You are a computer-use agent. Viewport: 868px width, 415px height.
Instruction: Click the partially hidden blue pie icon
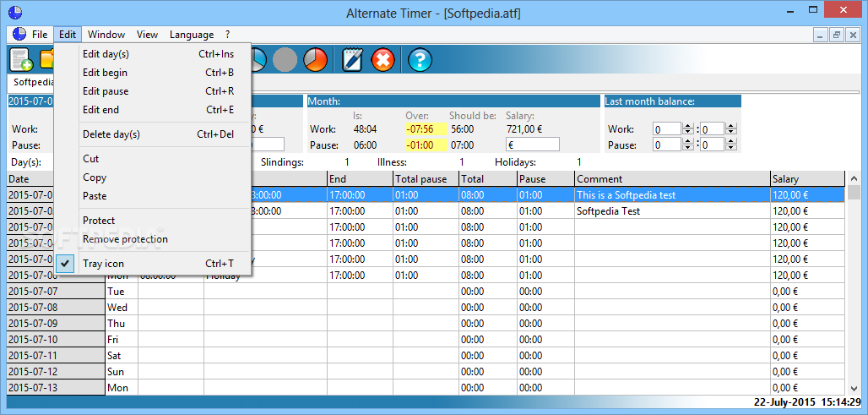pos(259,59)
